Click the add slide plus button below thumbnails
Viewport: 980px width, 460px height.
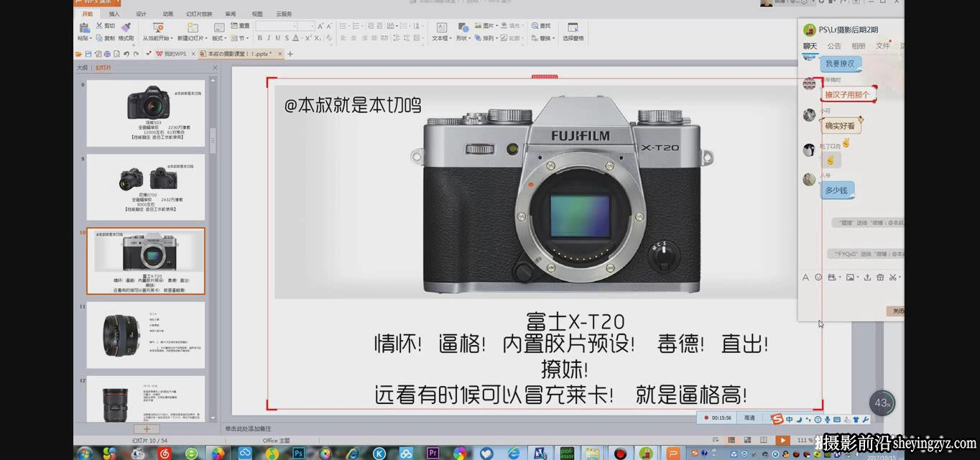click(x=147, y=429)
